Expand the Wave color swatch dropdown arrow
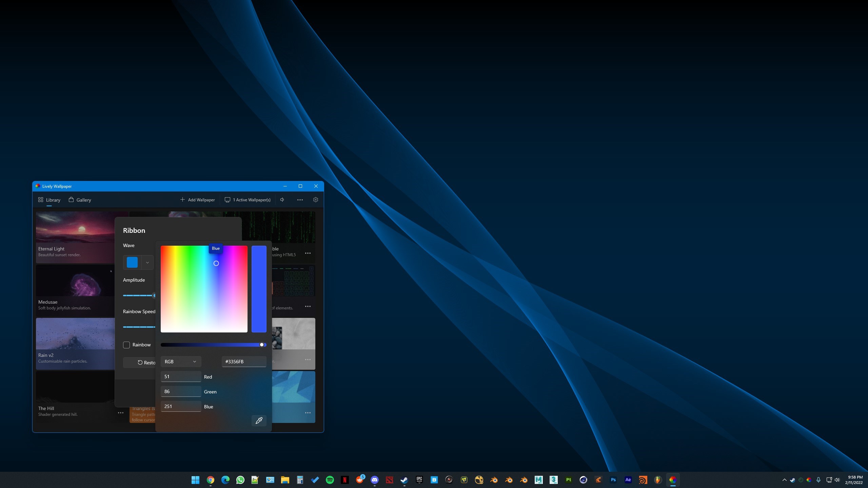The width and height of the screenshot is (868, 488). click(147, 263)
